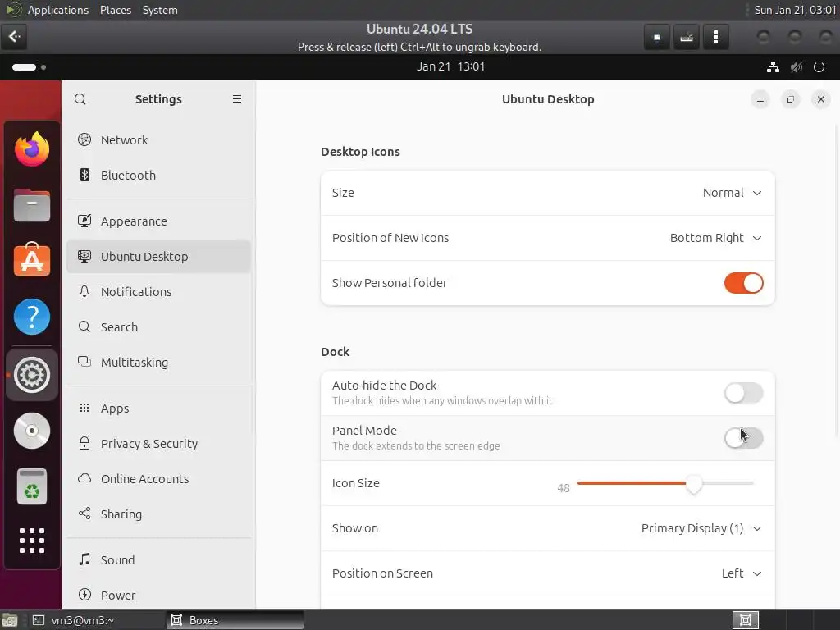Open the disc drive dock icon
Image resolution: width=840 pixels, height=630 pixels.
tap(32, 431)
